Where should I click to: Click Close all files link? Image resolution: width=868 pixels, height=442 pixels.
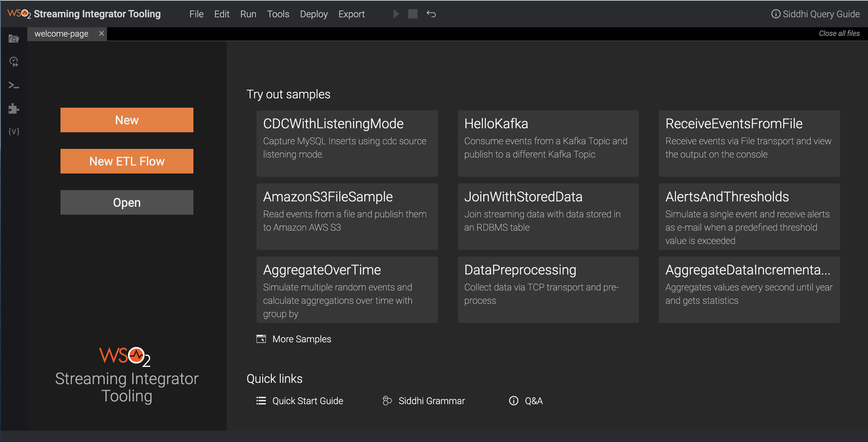coord(839,33)
